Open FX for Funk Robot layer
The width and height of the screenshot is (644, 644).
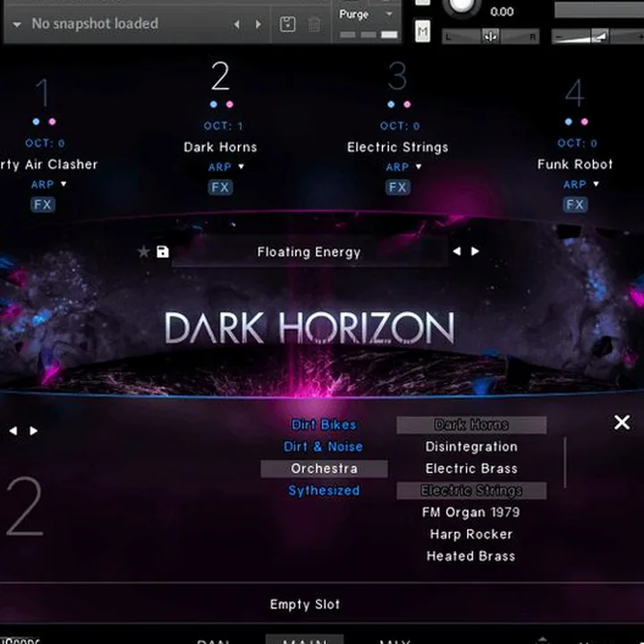pos(575,204)
